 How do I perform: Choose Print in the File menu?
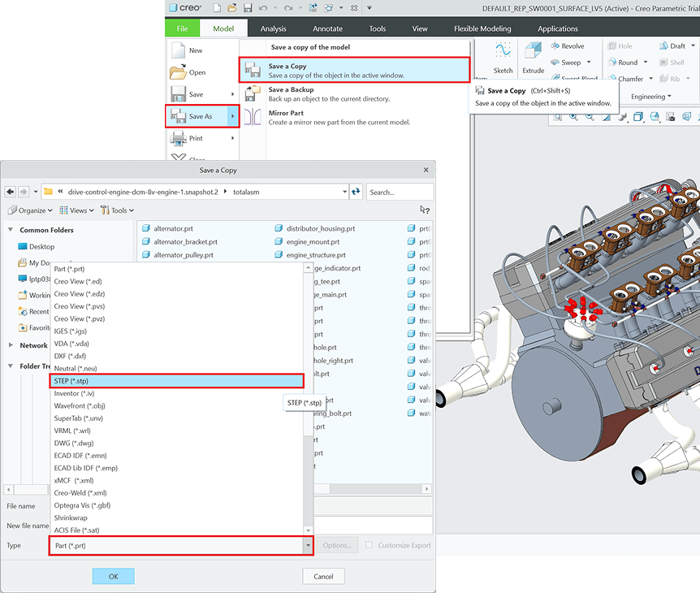[x=203, y=138]
